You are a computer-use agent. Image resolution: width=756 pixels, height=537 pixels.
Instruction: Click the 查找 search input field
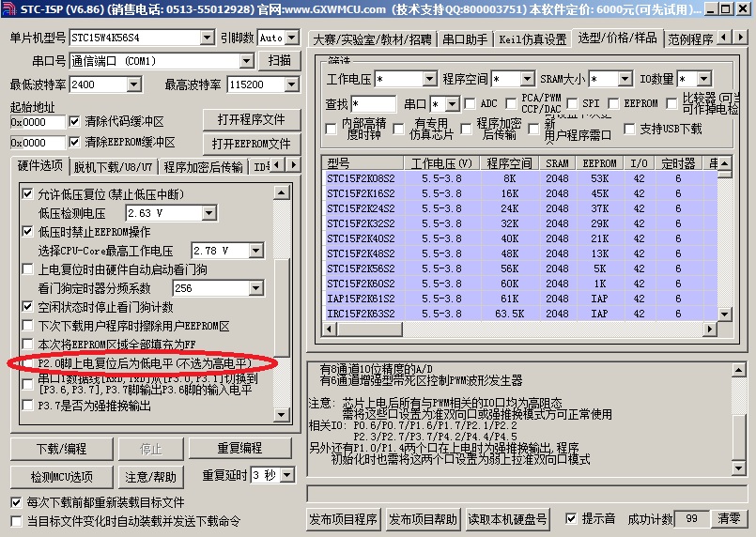[373, 104]
